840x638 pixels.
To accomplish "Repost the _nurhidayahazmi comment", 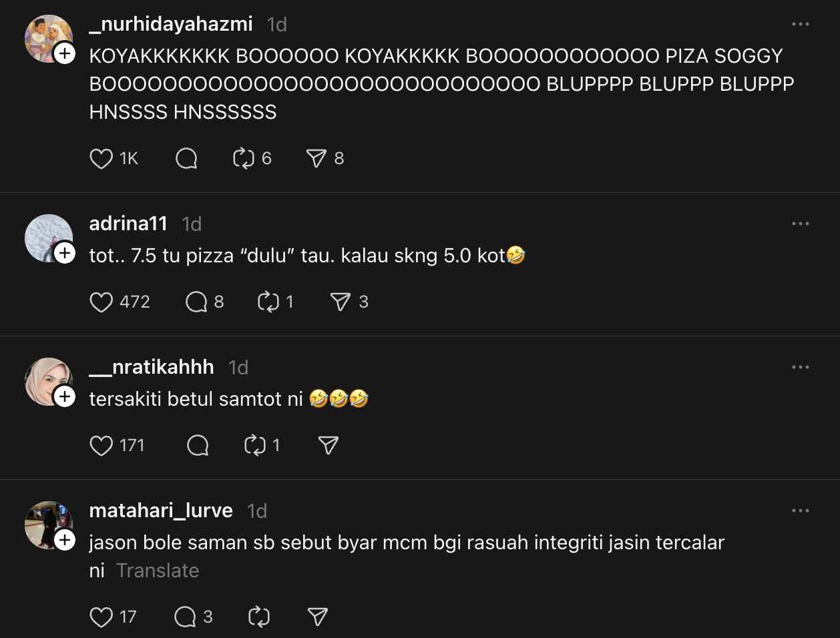I will (x=243, y=159).
